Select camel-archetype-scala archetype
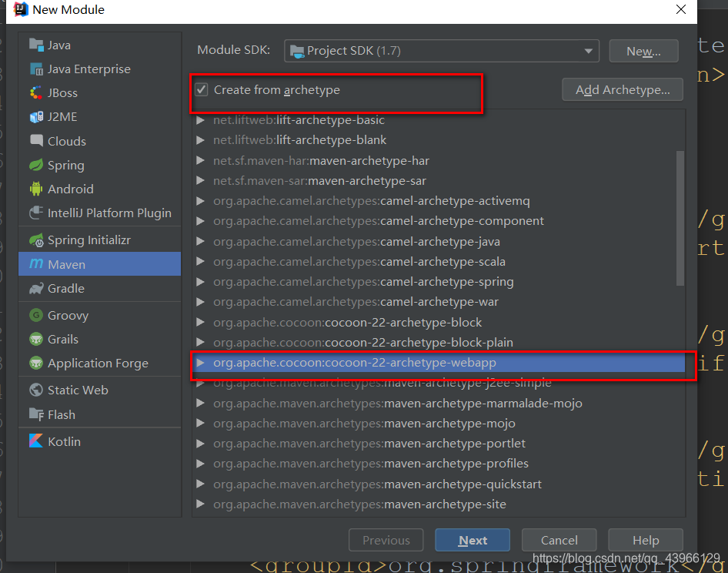This screenshot has width=728, height=573. pos(439,262)
